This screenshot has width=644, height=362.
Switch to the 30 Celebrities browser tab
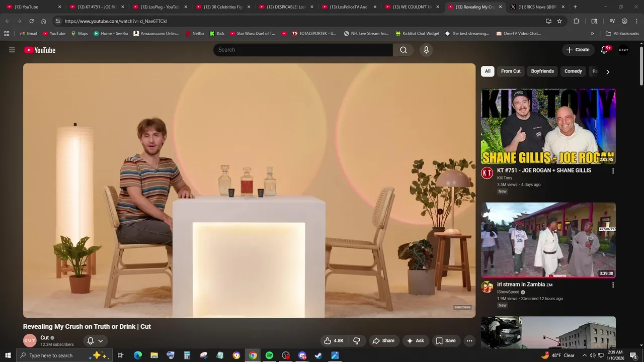[223, 7]
